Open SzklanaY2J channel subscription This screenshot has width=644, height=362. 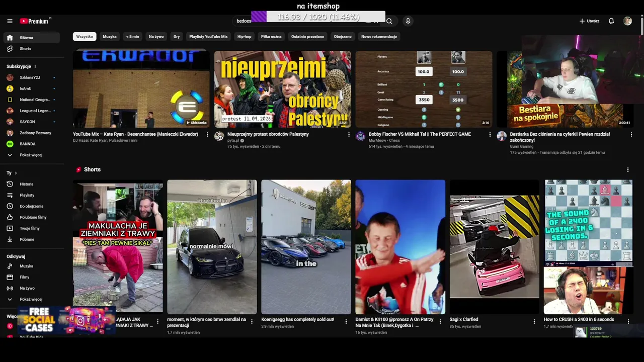[32, 77]
